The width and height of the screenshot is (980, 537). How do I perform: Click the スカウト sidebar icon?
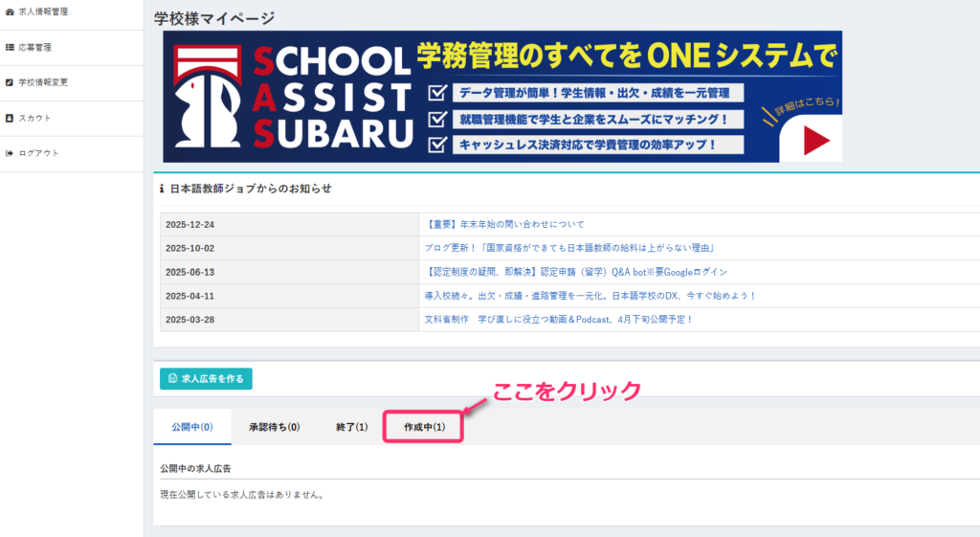click(x=10, y=118)
